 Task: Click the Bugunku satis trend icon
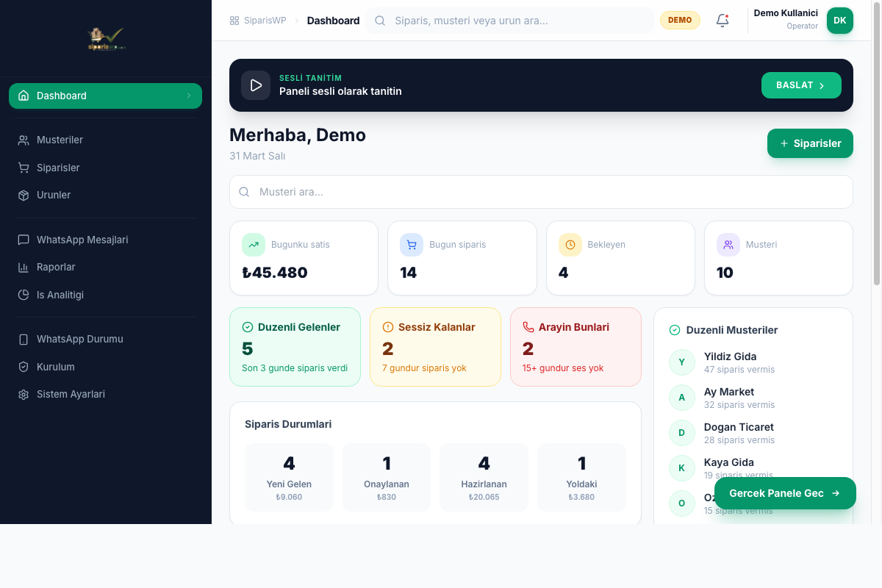[254, 245]
